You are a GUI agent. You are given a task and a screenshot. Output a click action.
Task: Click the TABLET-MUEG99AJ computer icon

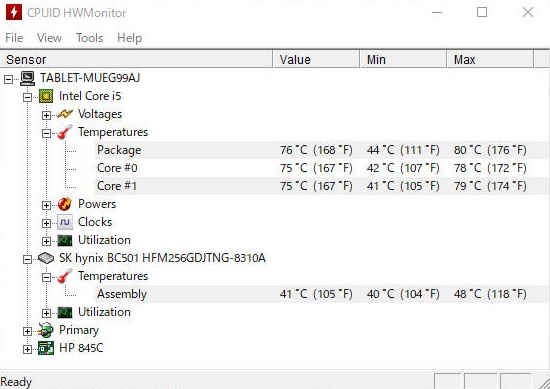(27, 78)
